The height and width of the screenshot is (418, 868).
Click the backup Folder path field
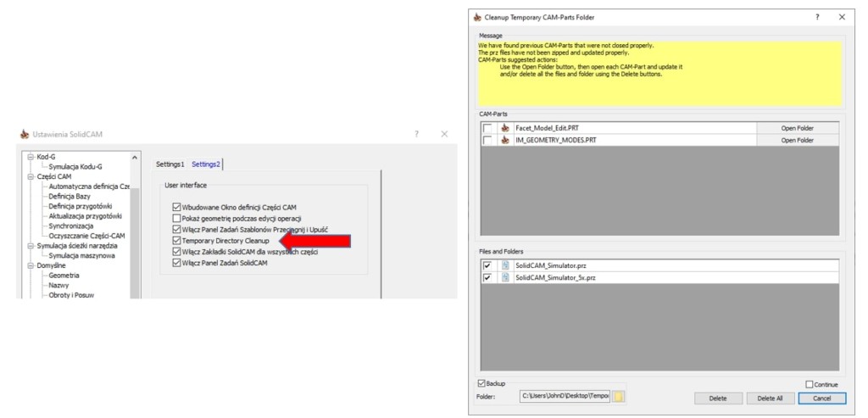tap(565, 396)
